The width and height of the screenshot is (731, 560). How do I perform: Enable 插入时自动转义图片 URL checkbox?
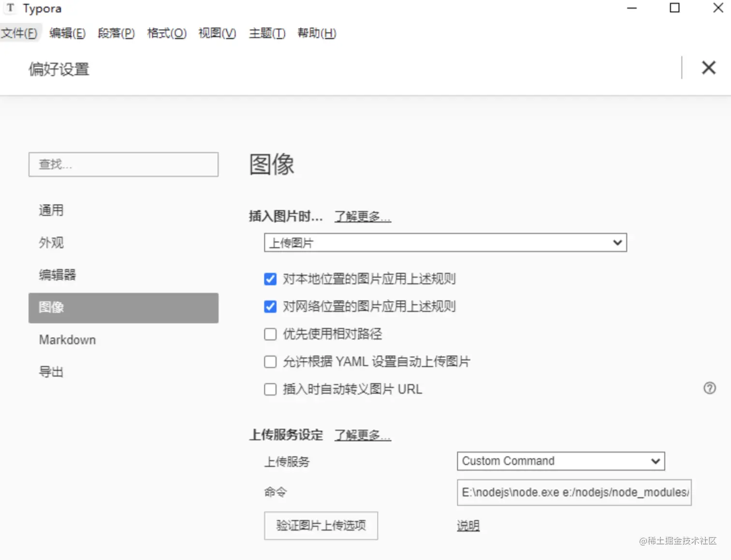270,389
